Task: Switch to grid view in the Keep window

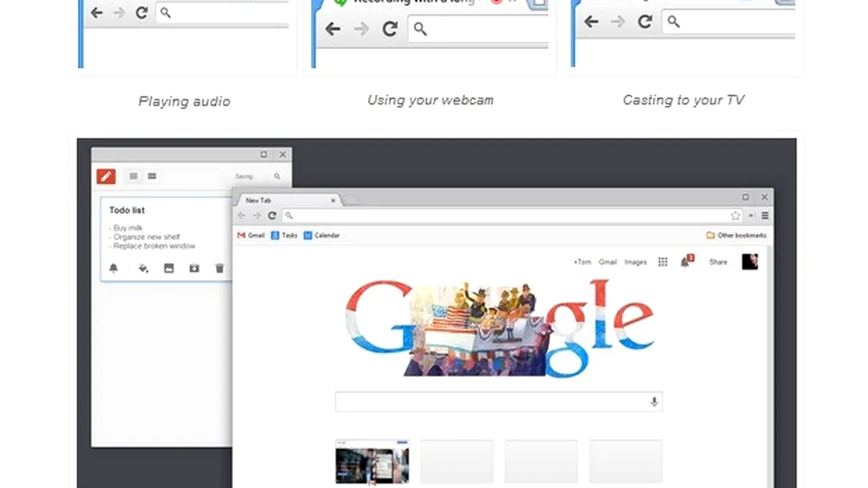Action: (x=152, y=176)
